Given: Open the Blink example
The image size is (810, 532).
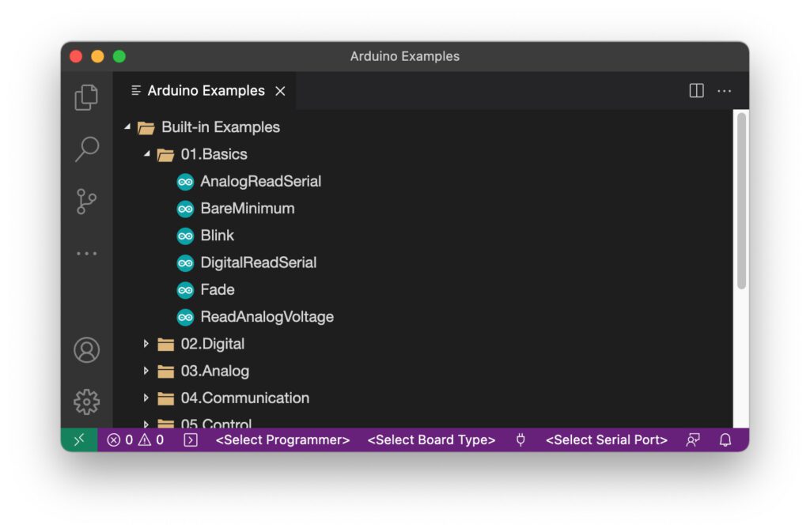Looking at the screenshot, I should (x=217, y=236).
